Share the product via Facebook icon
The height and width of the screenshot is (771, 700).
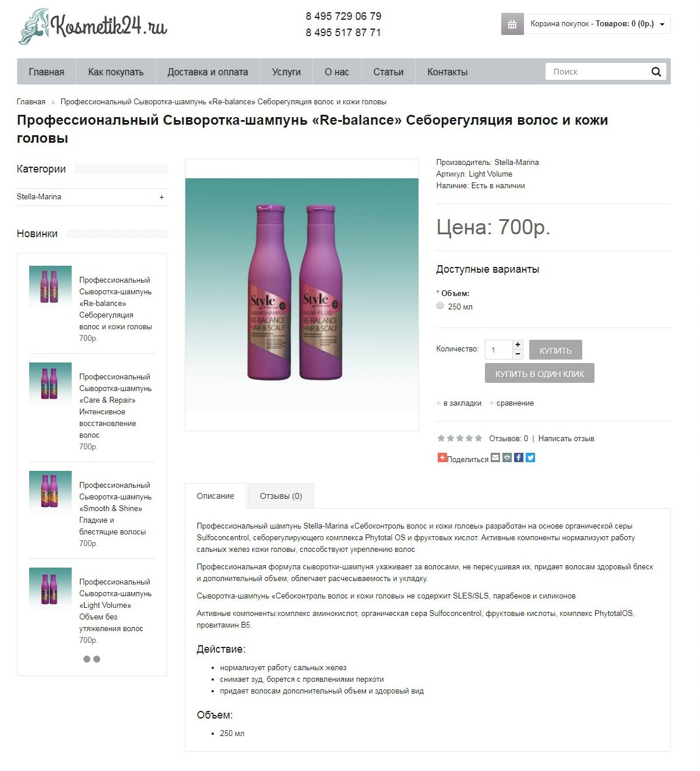pyautogui.click(x=519, y=457)
